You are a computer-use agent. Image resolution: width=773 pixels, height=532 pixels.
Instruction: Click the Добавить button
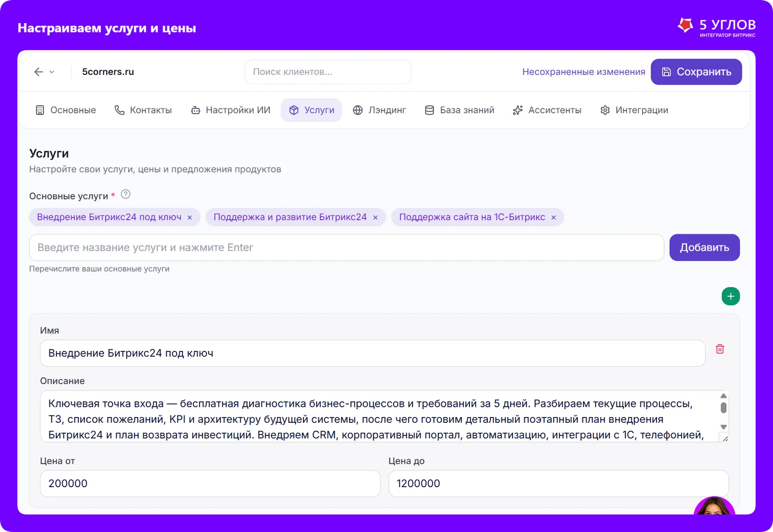point(704,247)
